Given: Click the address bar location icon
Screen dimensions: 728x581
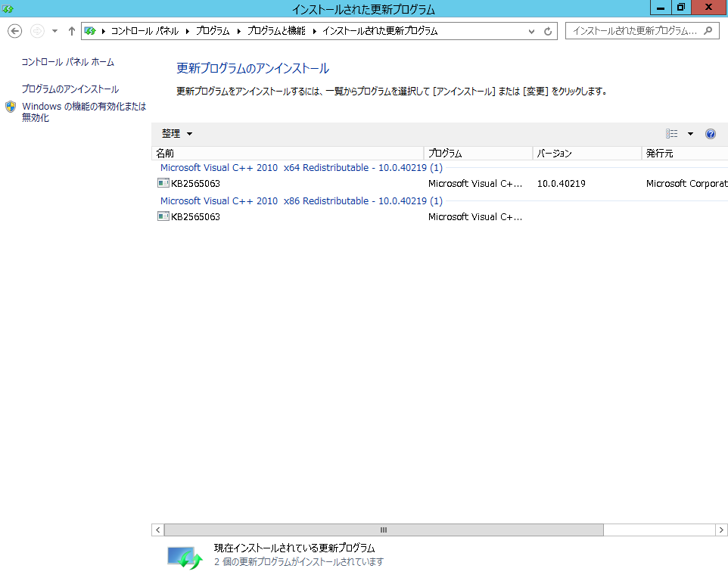Looking at the screenshot, I should point(90,31).
